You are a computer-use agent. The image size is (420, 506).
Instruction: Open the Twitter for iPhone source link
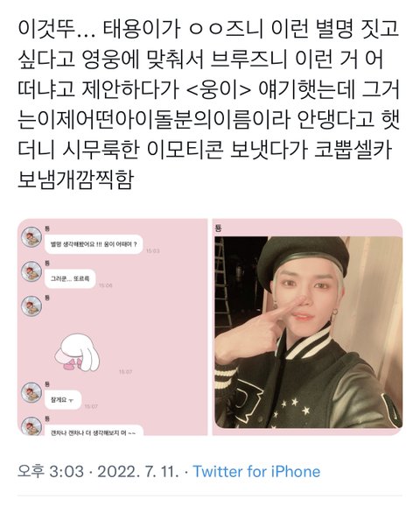click(256, 472)
